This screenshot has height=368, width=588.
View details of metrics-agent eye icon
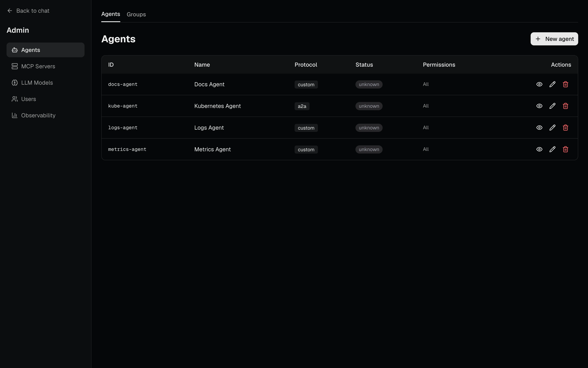(539, 149)
